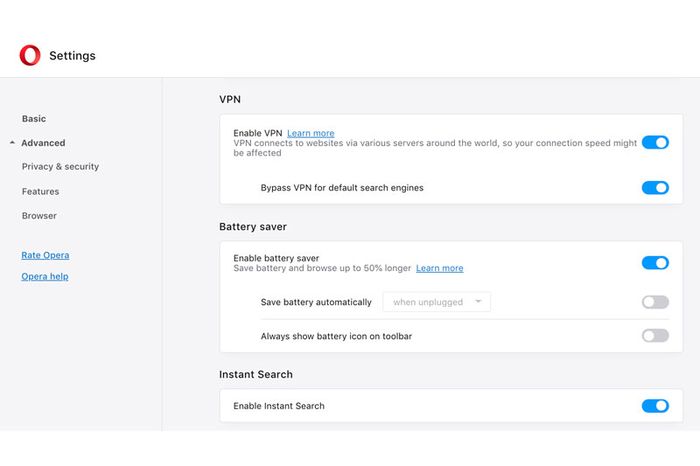Toggle Bypass VPN for default search engines

pos(655,187)
